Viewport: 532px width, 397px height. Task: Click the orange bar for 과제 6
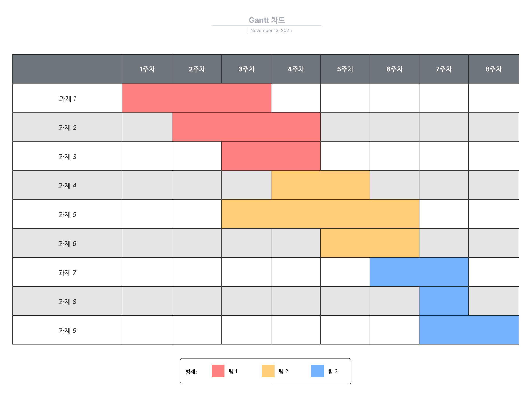370,243
